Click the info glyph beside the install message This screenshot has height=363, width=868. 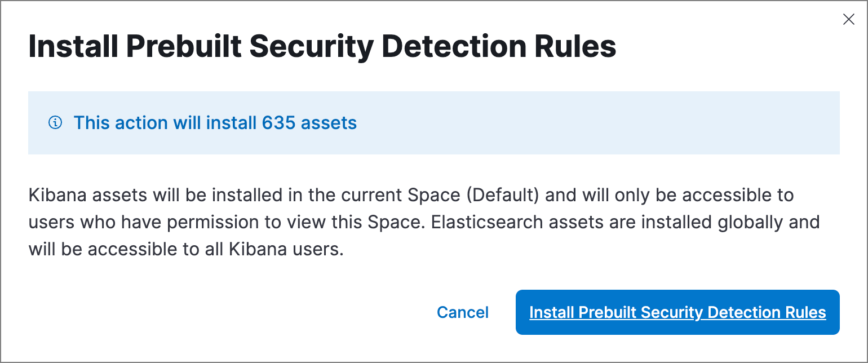(x=55, y=123)
